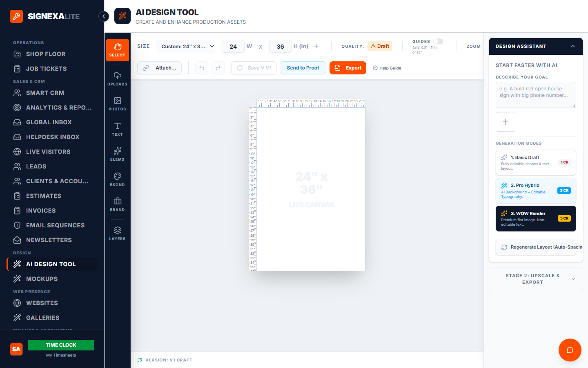
Task: Collapse the Design Assistant panel
Action: [x=573, y=46]
